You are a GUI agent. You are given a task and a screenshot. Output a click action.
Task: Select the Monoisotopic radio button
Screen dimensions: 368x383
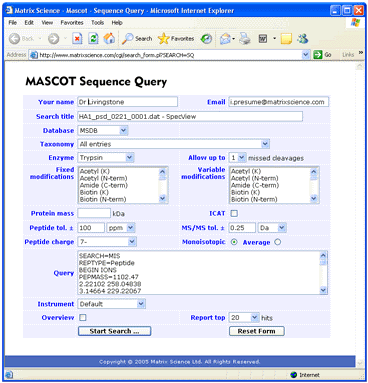tap(234, 242)
